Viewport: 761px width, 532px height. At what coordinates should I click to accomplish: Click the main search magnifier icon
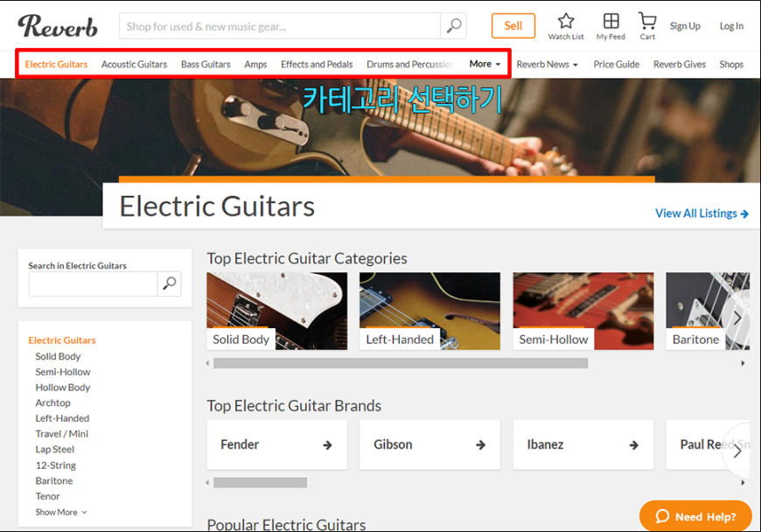point(454,25)
